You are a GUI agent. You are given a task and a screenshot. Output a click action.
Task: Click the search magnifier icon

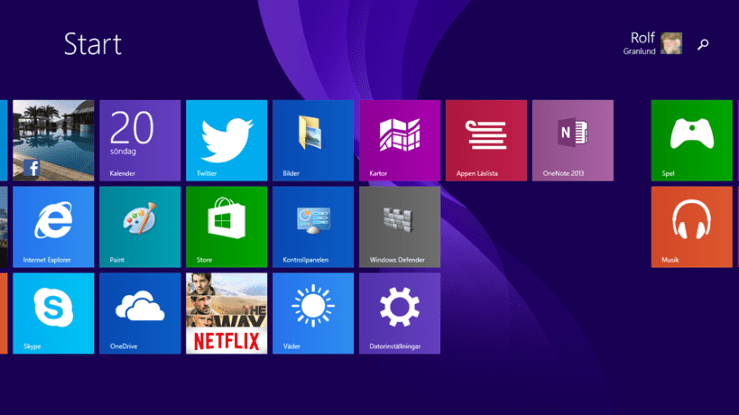click(x=703, y=44)
